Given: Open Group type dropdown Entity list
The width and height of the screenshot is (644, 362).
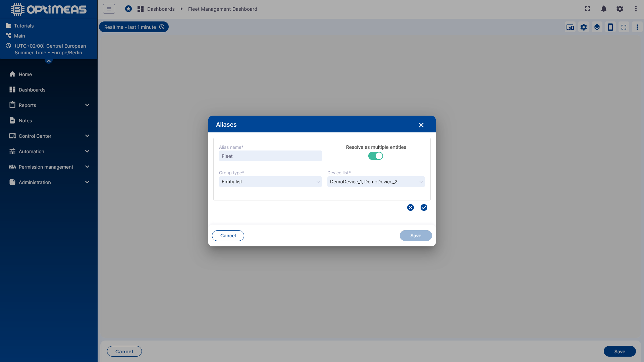Looking at the screenshot, I should (x=270, y=182).
